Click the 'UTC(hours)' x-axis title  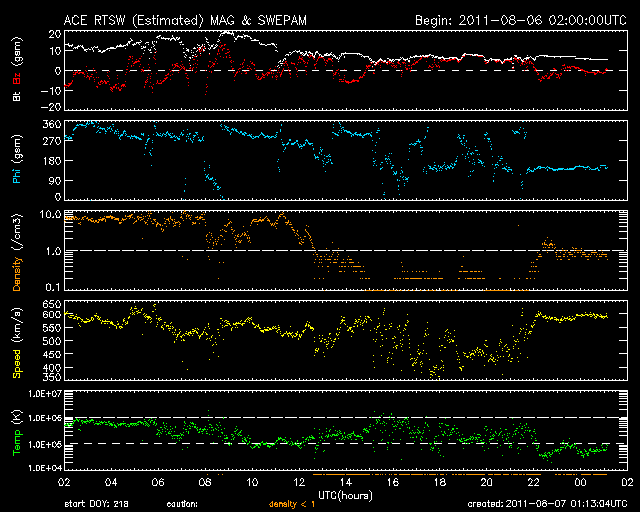[345, 496]
